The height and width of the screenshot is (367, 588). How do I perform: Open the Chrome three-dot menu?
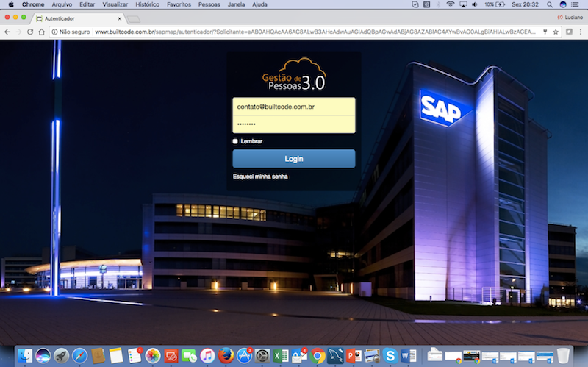point(581,32)
